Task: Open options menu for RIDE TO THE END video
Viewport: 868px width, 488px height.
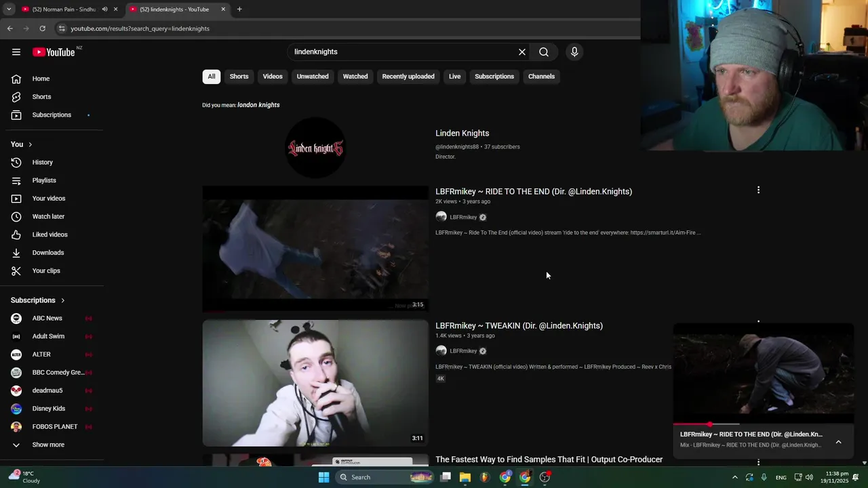Action: coord(758,190)
